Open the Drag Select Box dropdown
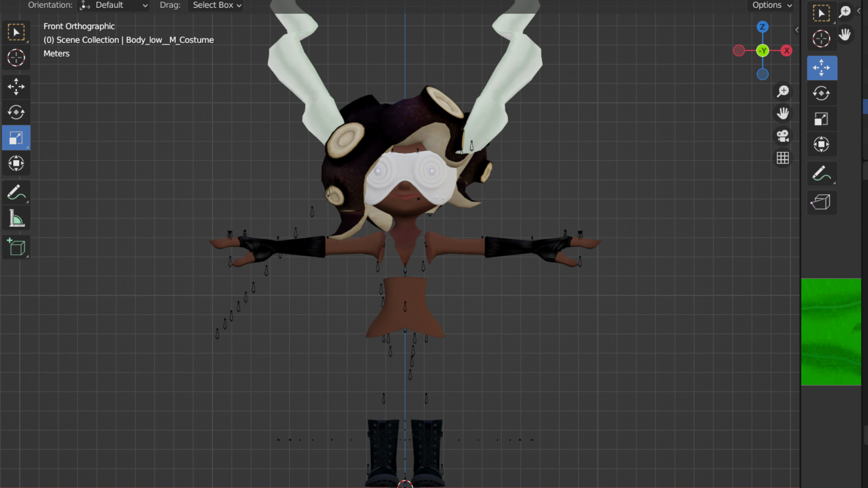868x488 pixels. point(216,5)
